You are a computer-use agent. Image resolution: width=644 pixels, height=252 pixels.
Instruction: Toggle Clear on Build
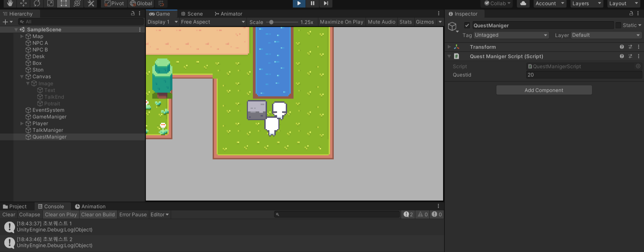pos(98,214)
